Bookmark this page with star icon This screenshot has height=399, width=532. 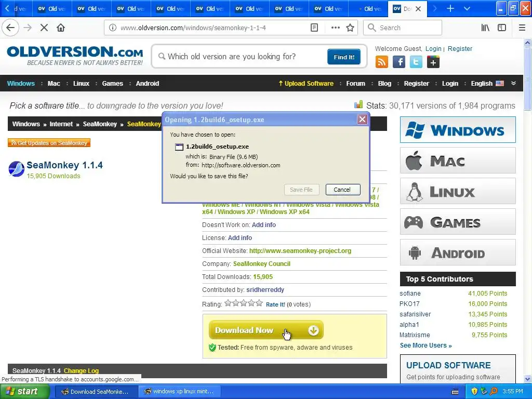coord(350,28)
